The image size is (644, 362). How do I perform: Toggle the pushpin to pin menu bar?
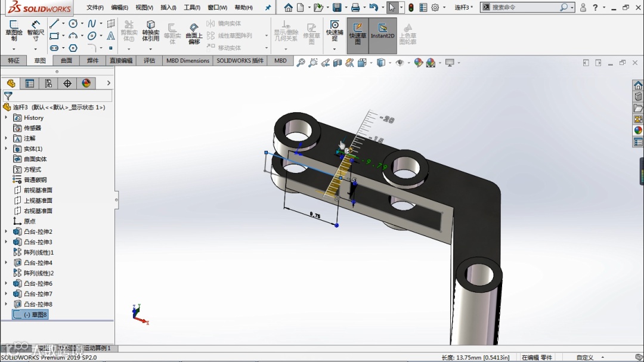coord(268,7)
